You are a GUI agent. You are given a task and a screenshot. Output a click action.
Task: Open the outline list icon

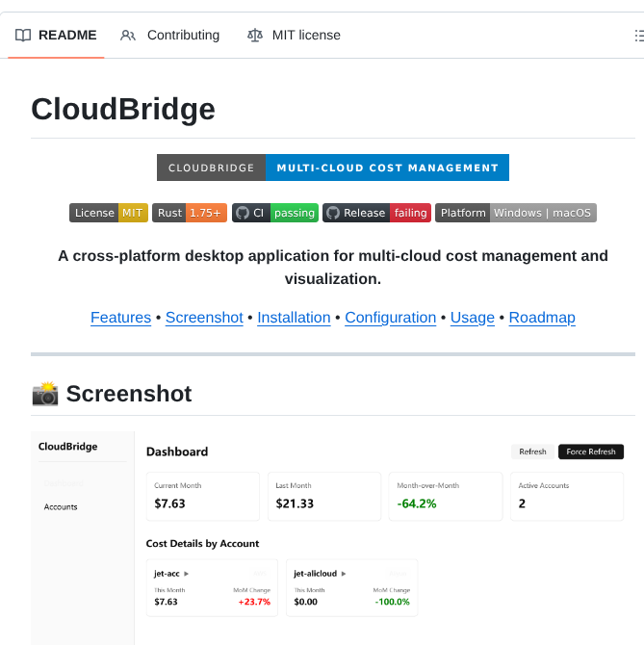(638, 36)
